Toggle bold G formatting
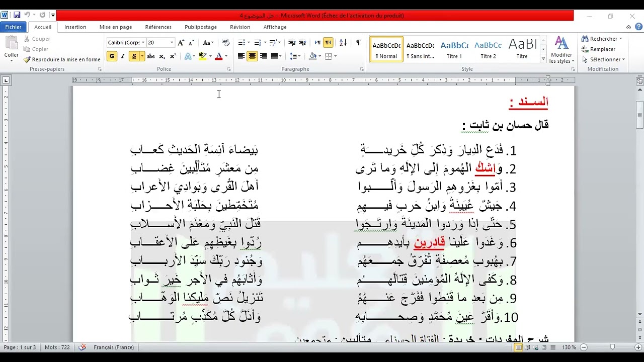The height and width of the screenshot is (362, 644). 112,56
